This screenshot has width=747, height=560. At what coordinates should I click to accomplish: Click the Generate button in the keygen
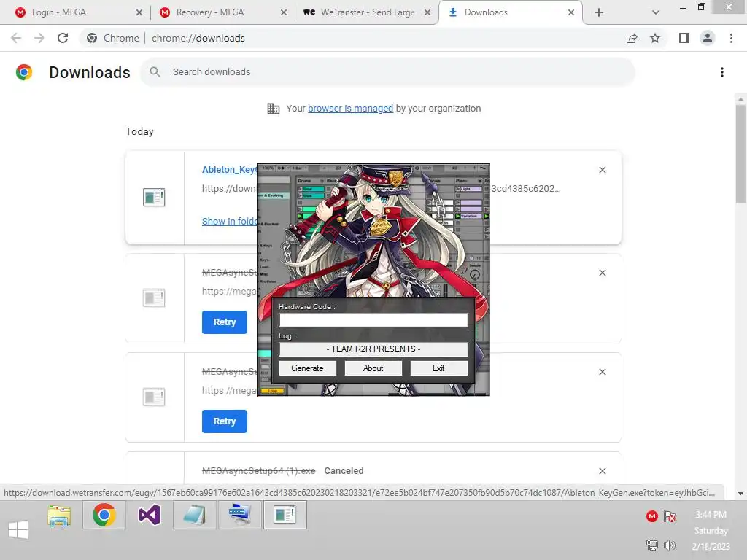[307, 368]
